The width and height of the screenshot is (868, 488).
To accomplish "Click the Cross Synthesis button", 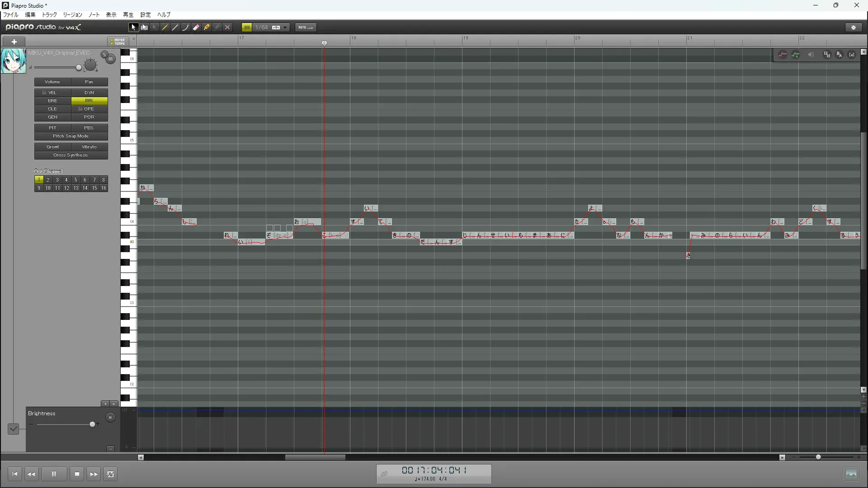I will [x=71, y=155].
